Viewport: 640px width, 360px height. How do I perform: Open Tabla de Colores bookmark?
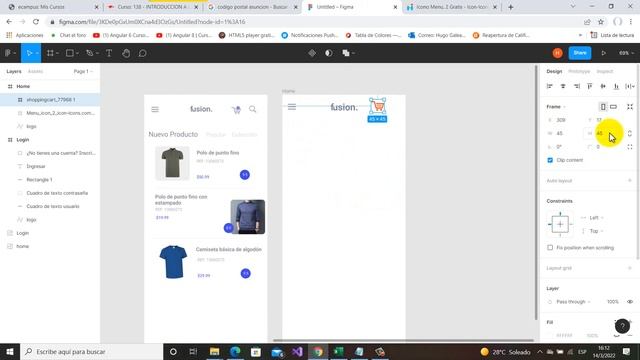coord(373,36)
